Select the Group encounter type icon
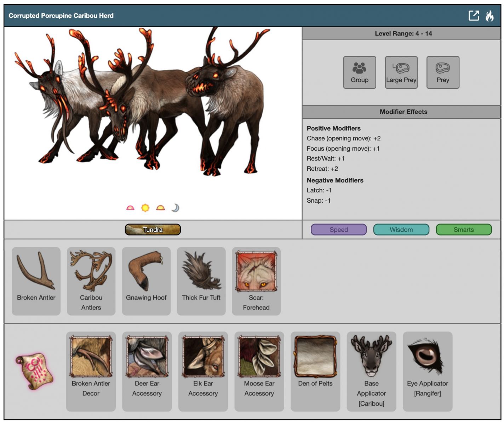Screen dimensions: 504x424 click(359, 72)
